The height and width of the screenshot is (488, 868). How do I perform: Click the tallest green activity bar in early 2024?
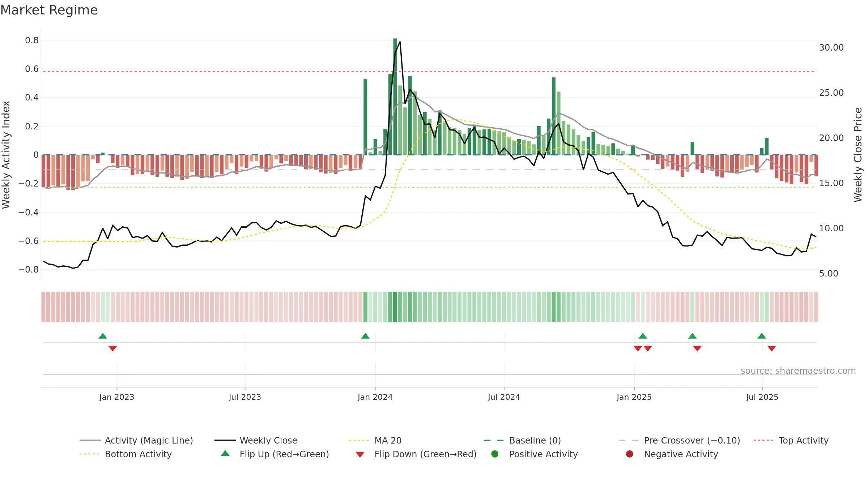pyautogui.click(x=395, y=97)
